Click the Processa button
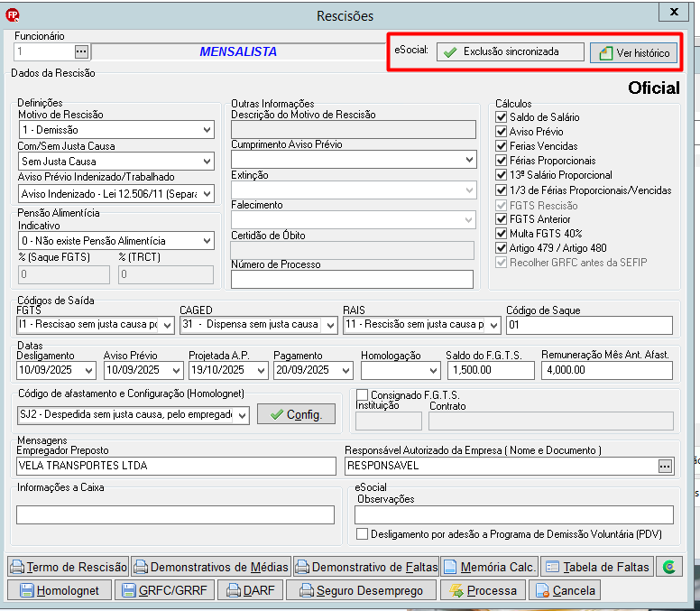Screen dimensions: 700x611 coord(483,590)
